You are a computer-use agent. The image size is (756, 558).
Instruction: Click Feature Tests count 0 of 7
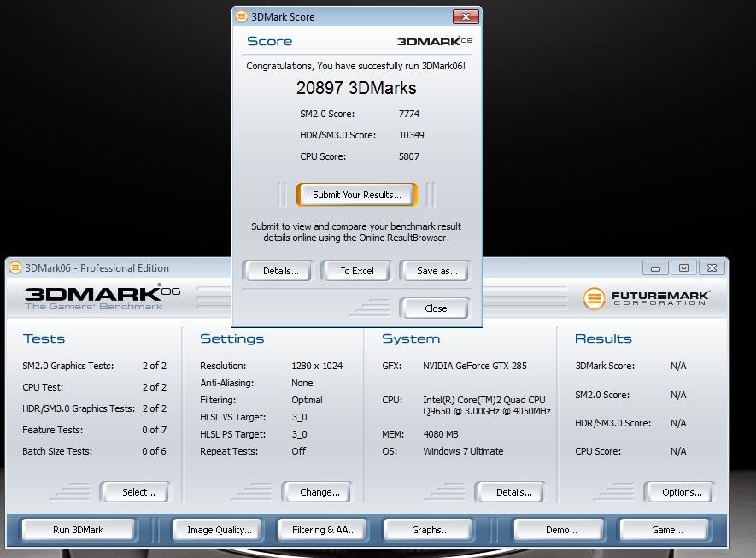[x=154, y=430]
